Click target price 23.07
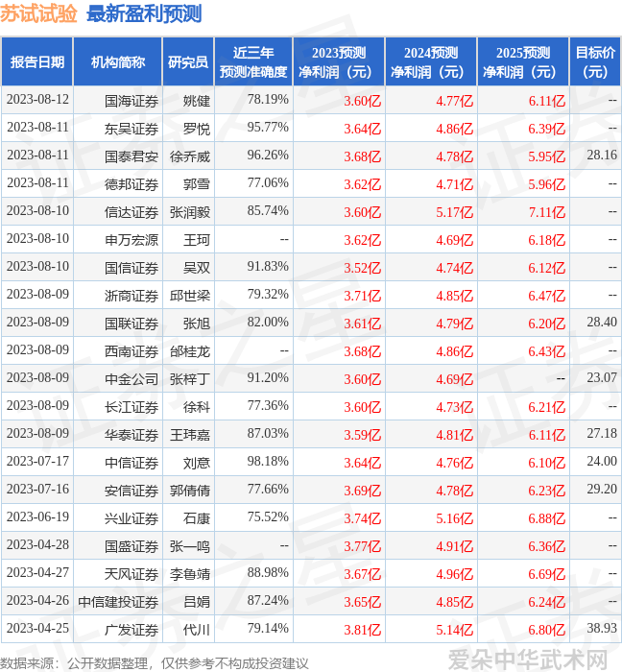 [602, 378]
